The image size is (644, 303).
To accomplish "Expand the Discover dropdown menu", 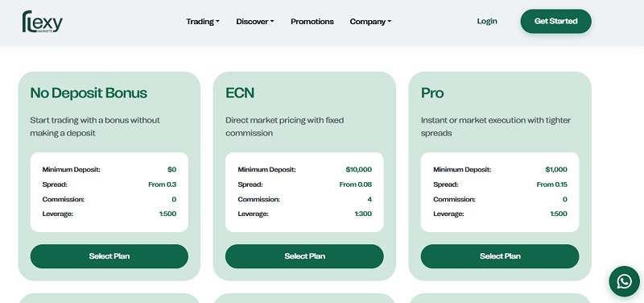I will point(254,22).
